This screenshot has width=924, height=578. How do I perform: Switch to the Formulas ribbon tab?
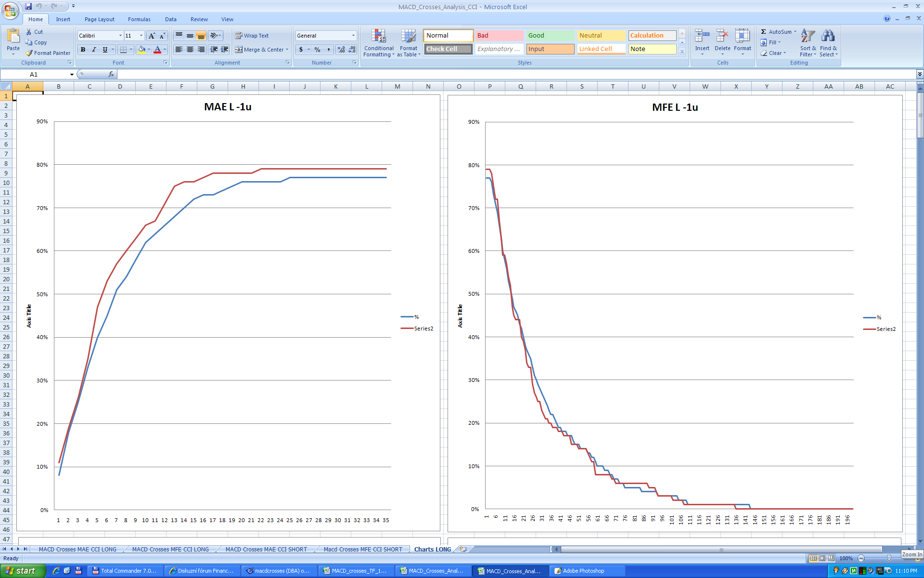point(139,19)
